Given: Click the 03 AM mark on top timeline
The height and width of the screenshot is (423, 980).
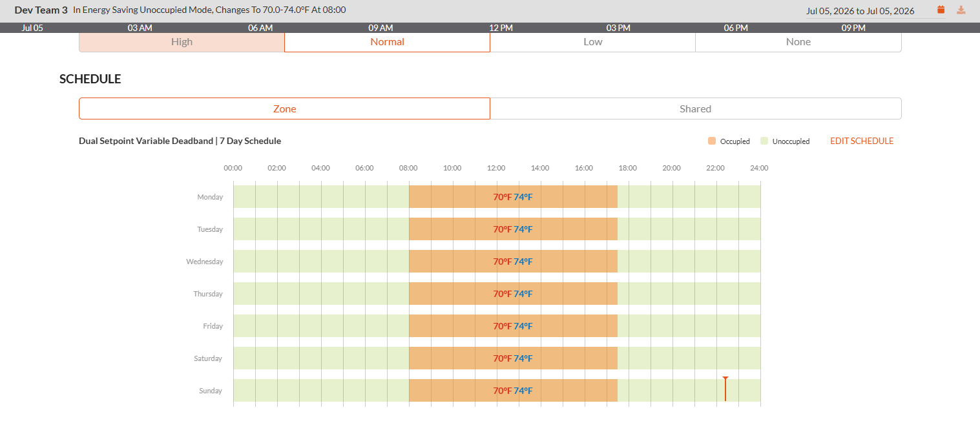Looking at the screenshot, I should pyautogui.click(x=140, y=28).
